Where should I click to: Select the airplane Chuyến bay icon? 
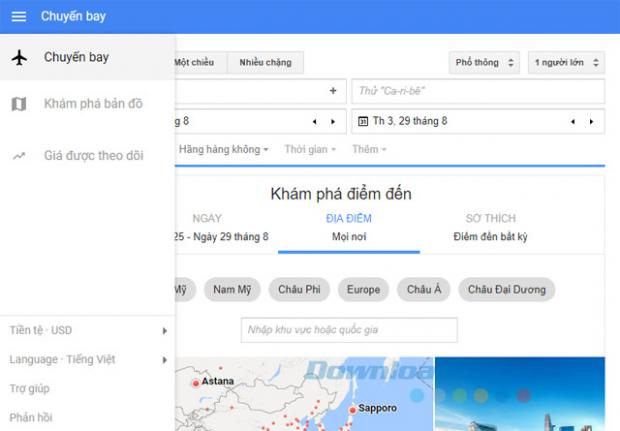[18, 58]
